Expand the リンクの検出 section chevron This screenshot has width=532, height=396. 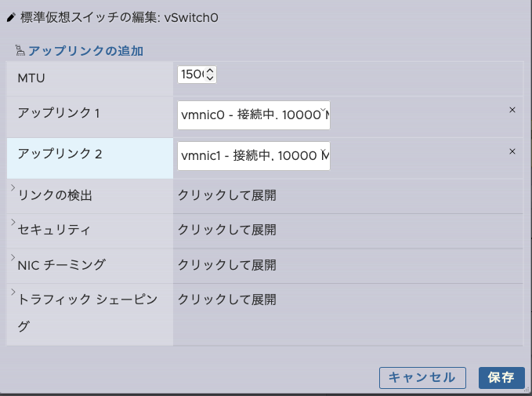[13, 187]
